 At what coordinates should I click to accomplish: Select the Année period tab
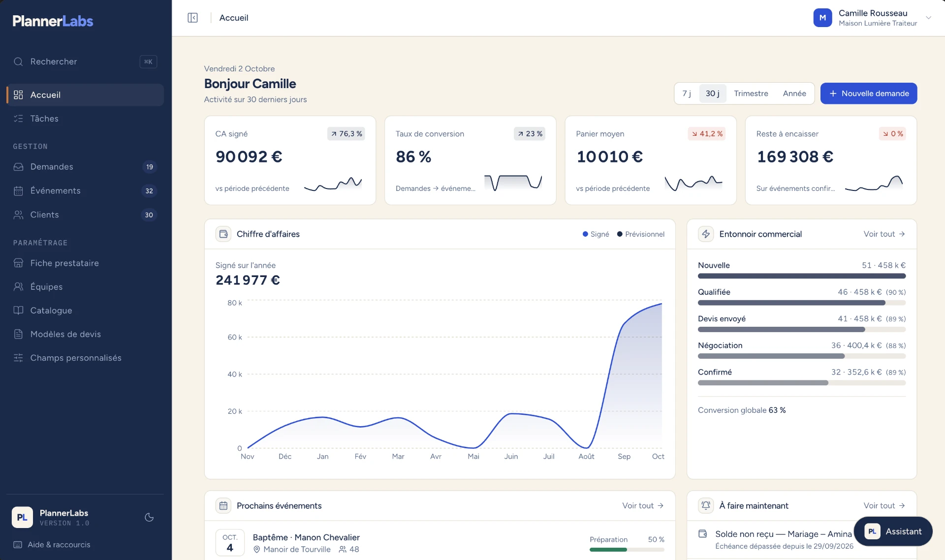(x=794, y=93)
